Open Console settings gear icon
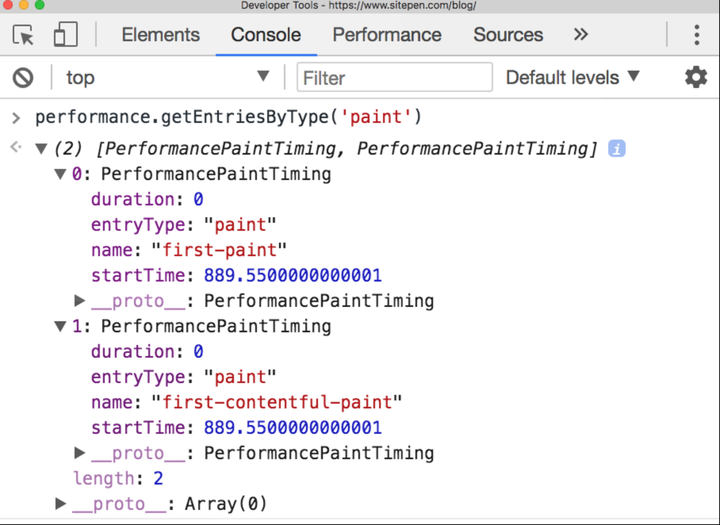 click(x=696, y=78)
